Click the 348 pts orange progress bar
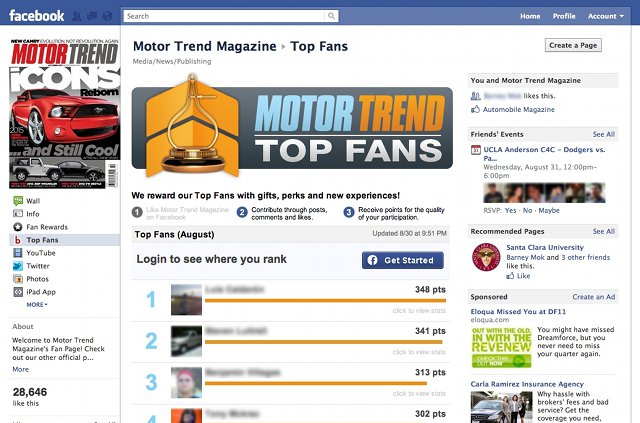640x423 pixels. pos(325,301)
